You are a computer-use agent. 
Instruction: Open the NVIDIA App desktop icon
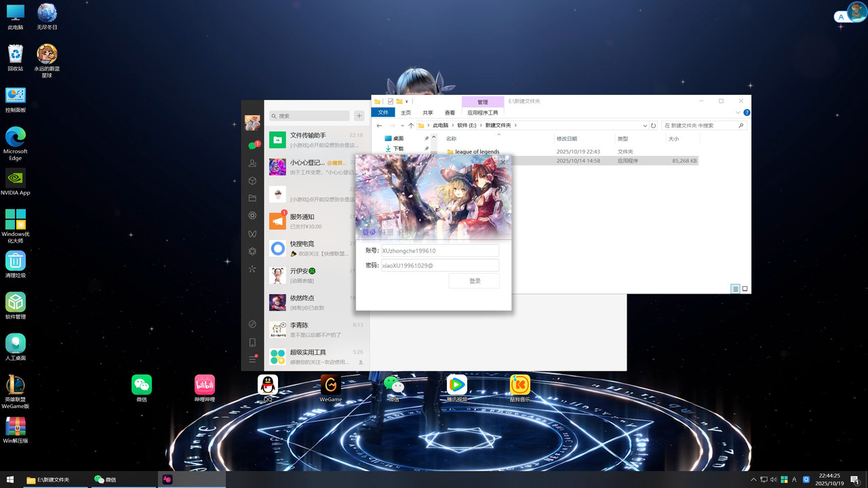16,182
